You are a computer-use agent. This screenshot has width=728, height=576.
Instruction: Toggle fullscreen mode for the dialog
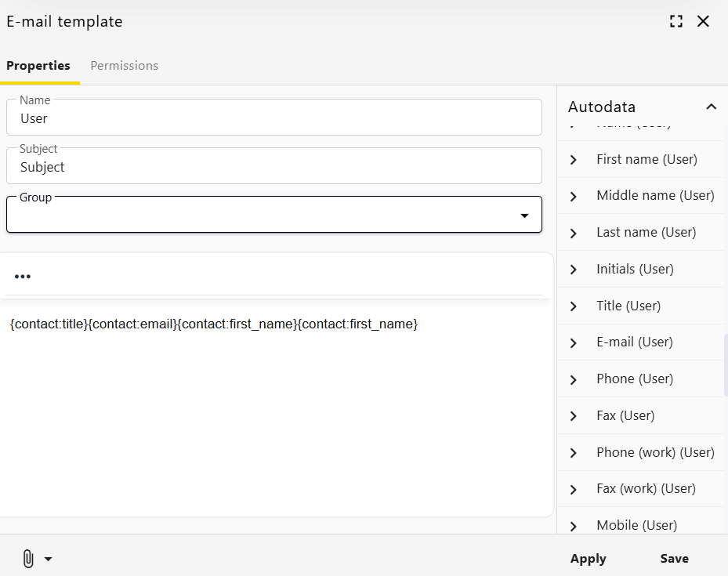tap(675, 21)
